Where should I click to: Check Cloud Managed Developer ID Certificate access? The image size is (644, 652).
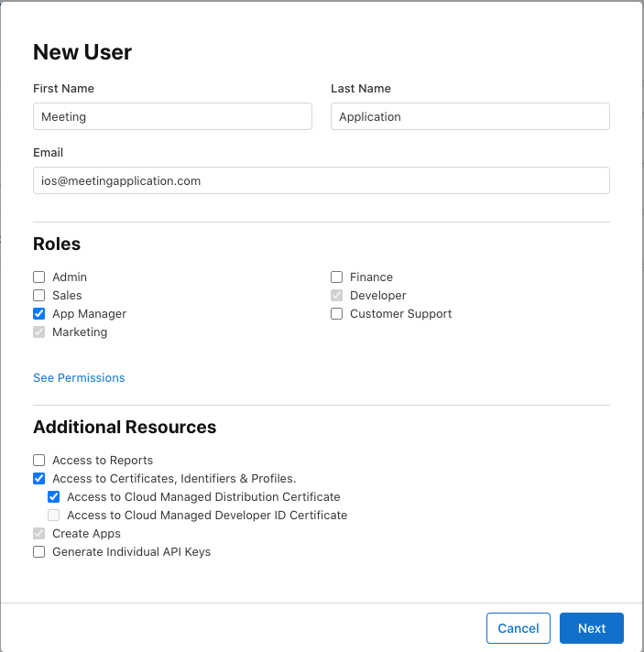(53, 515)
